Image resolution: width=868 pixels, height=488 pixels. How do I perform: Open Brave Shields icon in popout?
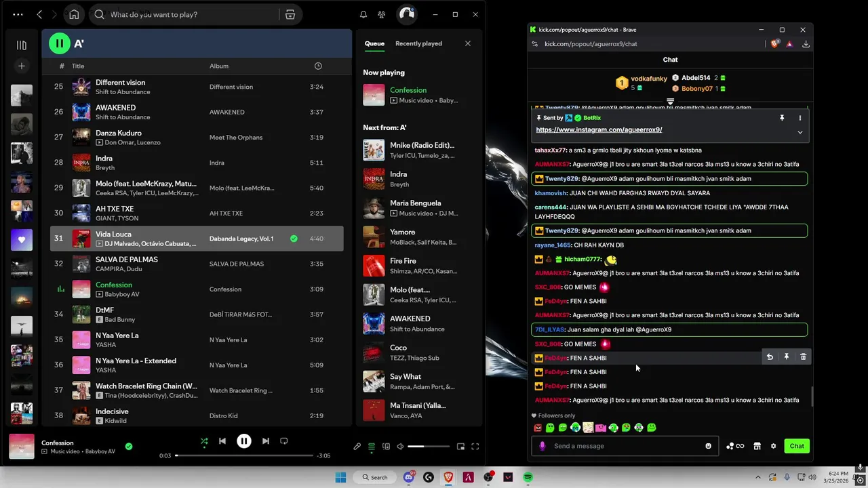point(775,44)
